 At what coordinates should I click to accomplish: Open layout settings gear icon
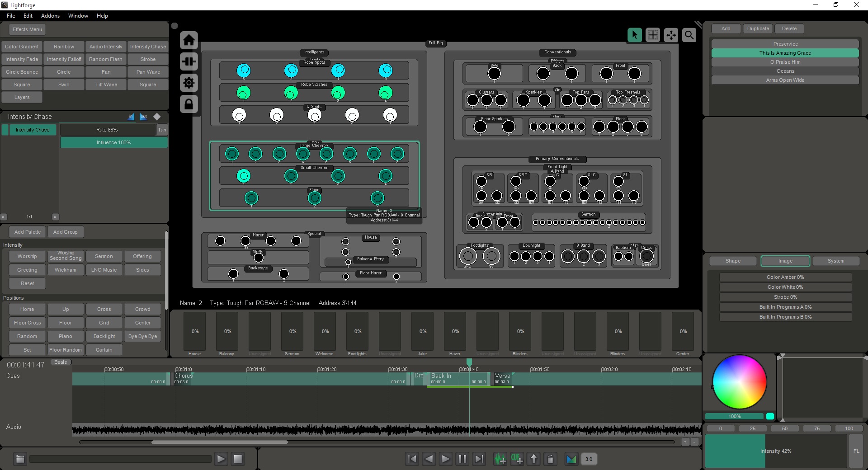point(189,83)
